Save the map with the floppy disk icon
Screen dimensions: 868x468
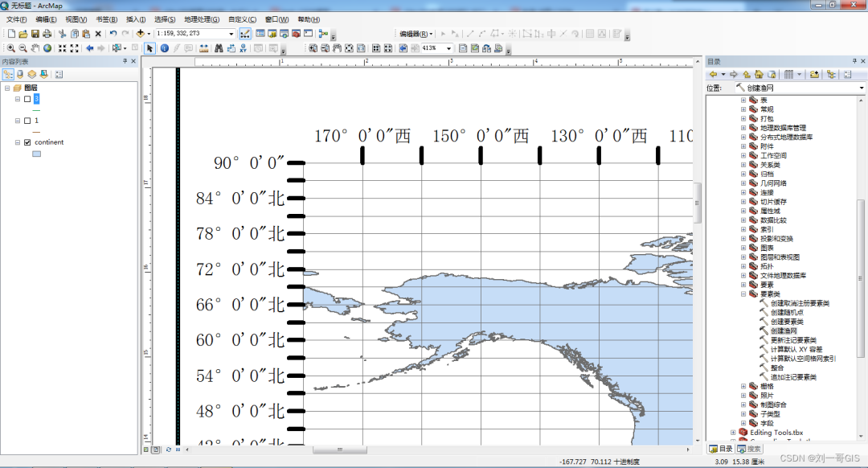(x=35, y=34)
